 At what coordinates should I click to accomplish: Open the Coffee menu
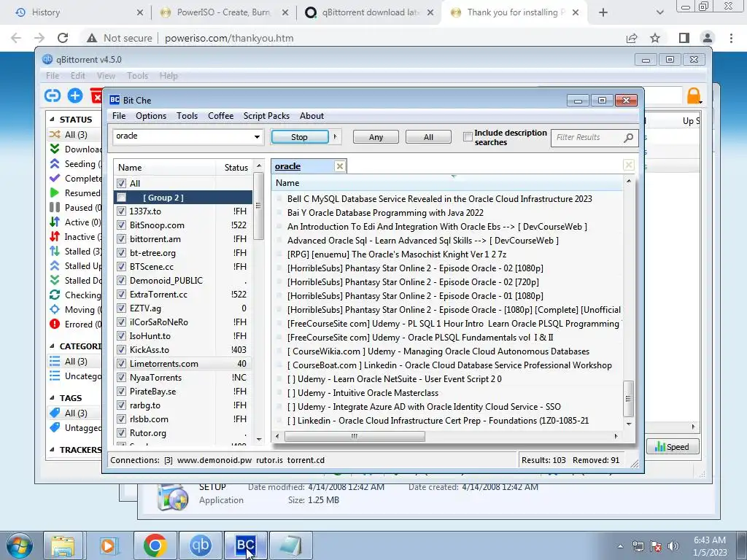click(220, 116)
